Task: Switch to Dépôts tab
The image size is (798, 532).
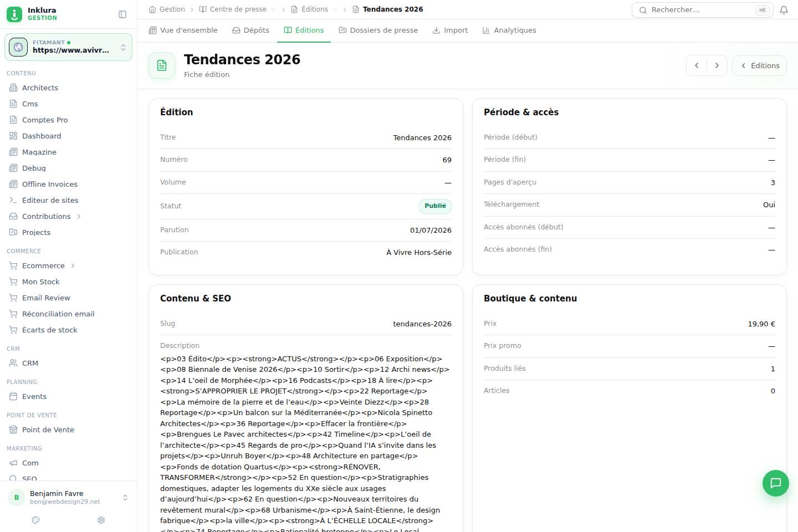Action: coord(250,30)
